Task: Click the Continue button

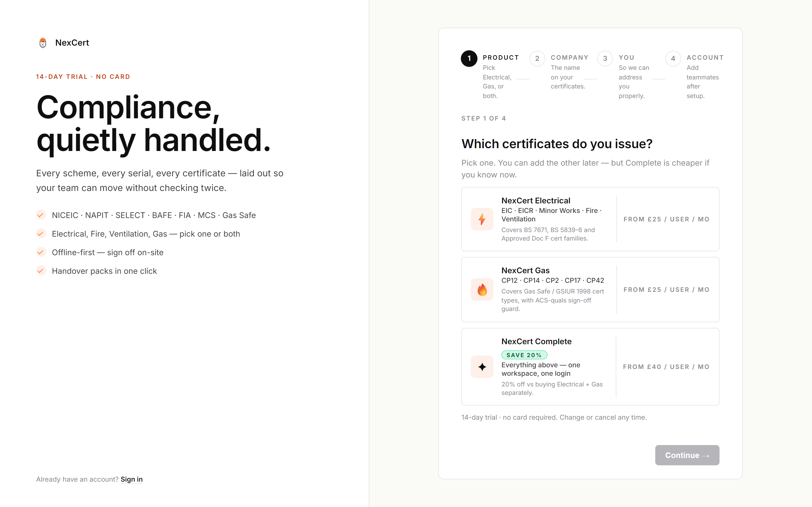Action: [687, 455]
